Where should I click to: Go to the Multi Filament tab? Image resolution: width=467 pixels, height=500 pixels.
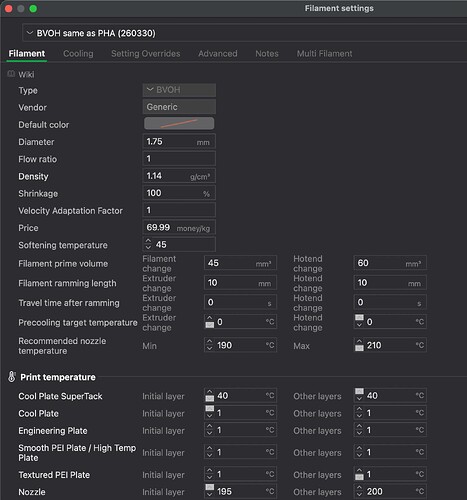click(324, 53)
